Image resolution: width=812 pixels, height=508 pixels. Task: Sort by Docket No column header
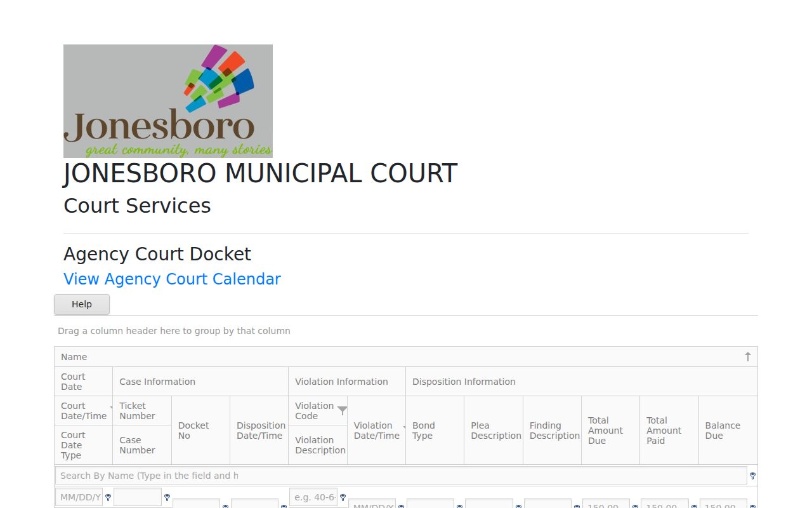tap(200, 431)
